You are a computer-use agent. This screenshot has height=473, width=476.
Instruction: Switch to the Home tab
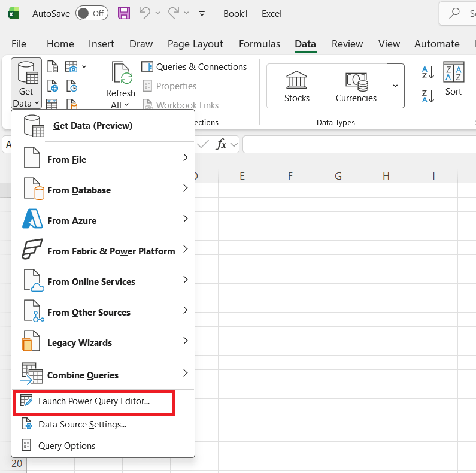[60, 44]
